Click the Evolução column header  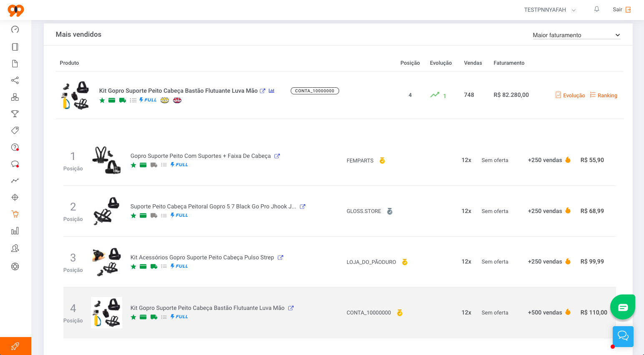click(441, 63)
